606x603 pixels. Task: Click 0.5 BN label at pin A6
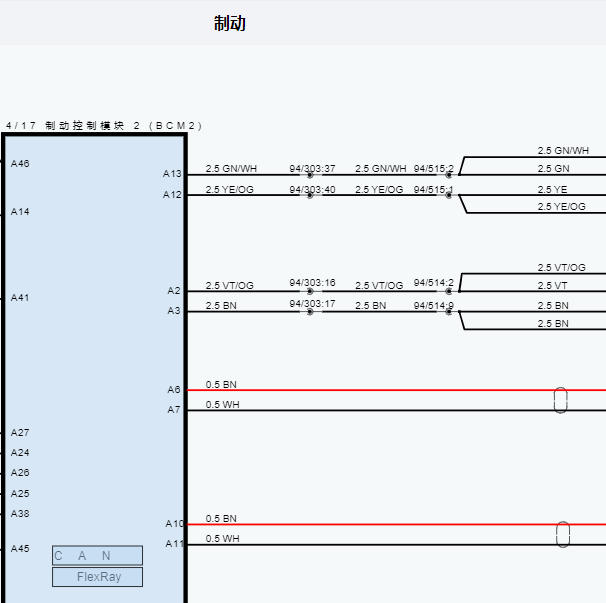tap(221, 385)
